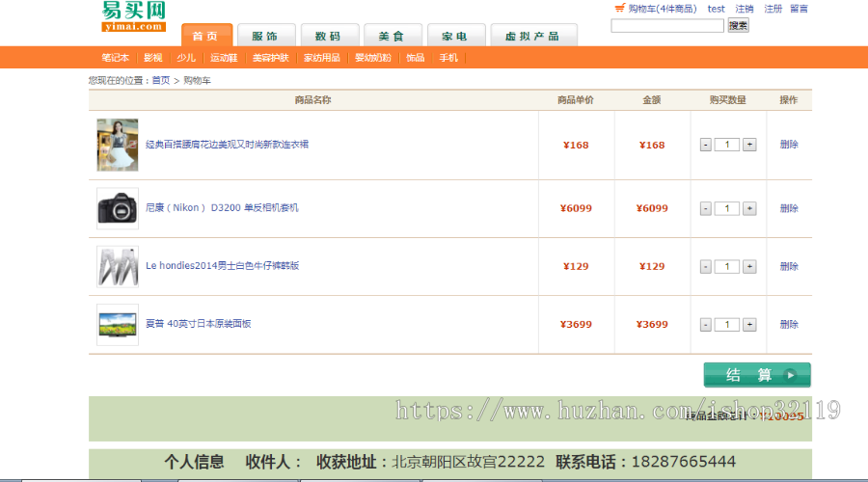868x482 pixels.
Task: Increase quantity of the Nikon D3200
Action: pyautogui.click(x=749, y=208)
